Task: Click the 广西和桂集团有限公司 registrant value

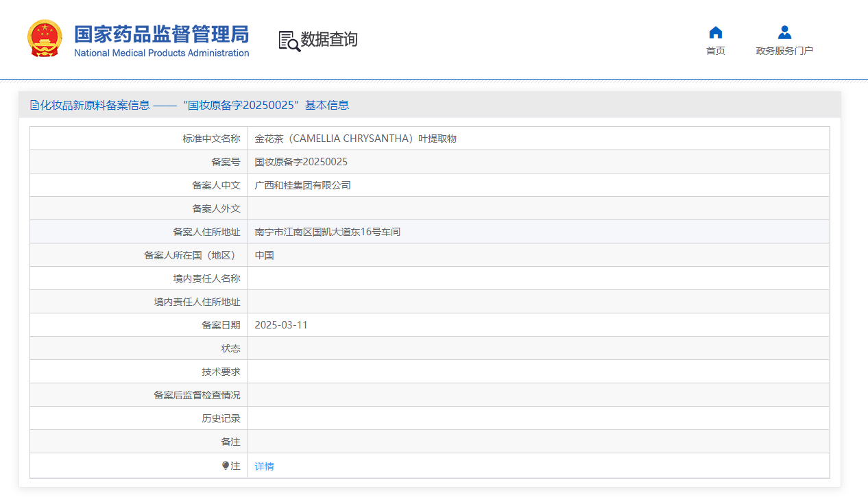Action: click(x=302, y=185)
